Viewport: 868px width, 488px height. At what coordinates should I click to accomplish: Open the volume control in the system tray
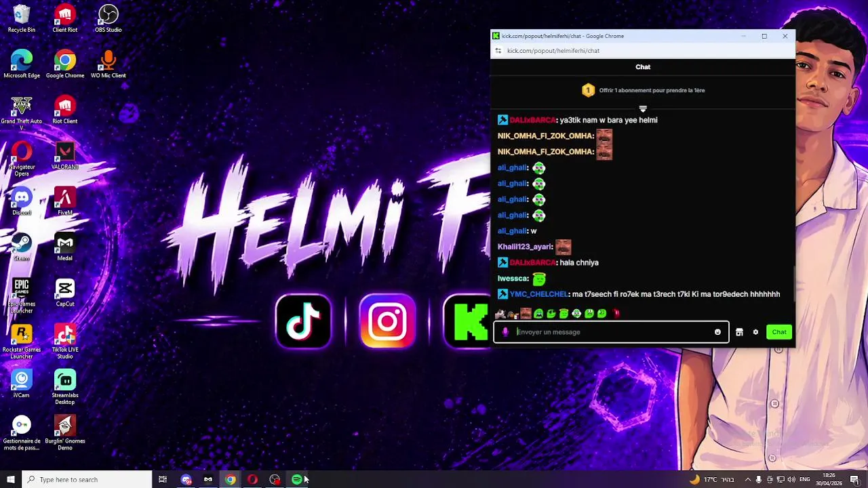[791, 479]
